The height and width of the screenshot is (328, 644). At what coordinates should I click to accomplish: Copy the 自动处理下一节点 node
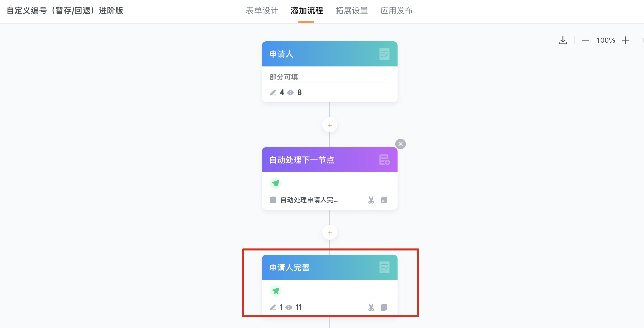tap(384, 200)
